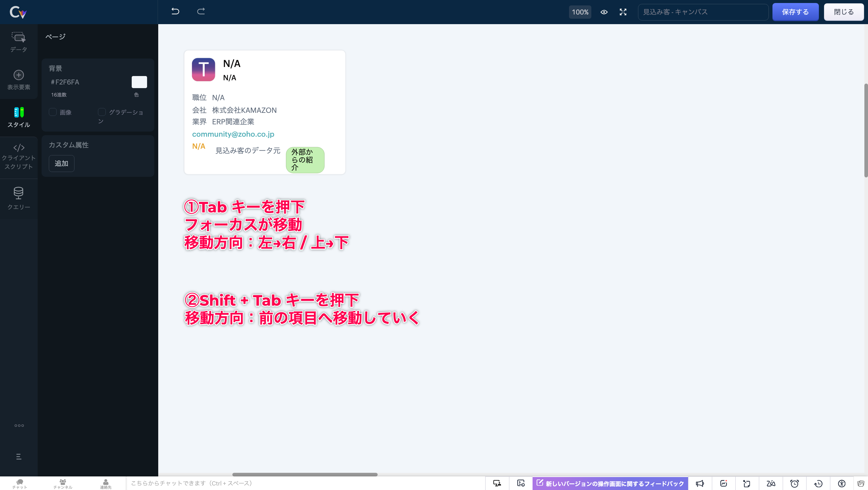Open the background color swatch picker
This screenshot has width=868, height=490.
(139, 82)
